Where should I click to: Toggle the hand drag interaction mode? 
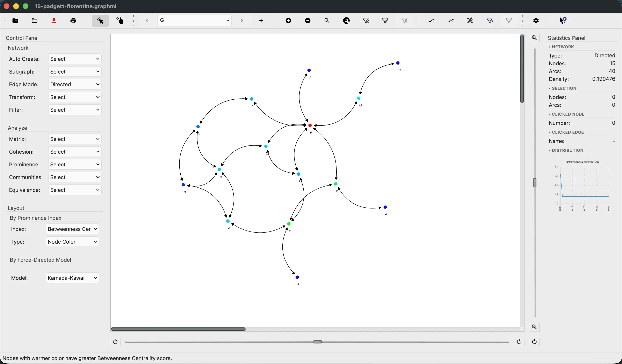pos(120,21)
